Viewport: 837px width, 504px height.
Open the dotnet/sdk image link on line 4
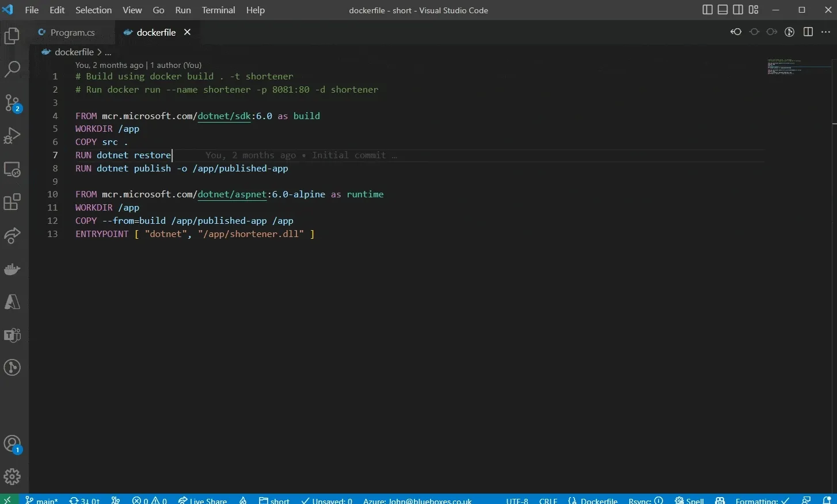(x=224, y=116)
